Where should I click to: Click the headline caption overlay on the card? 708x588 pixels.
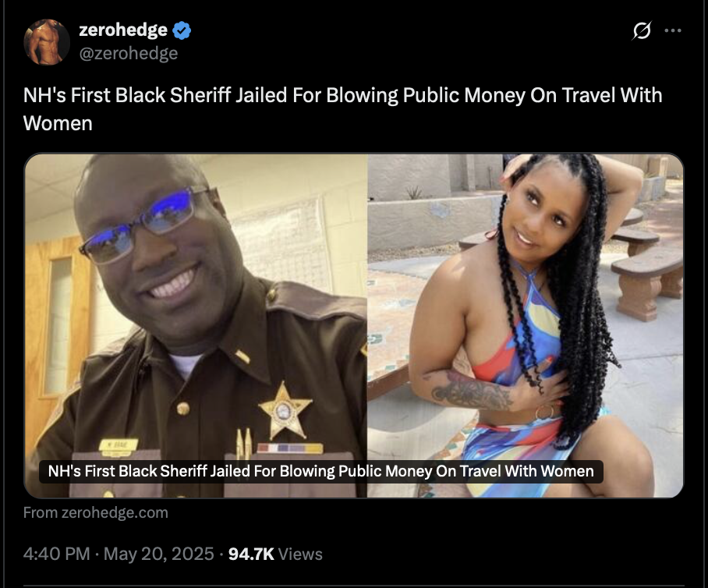point(321,472)
